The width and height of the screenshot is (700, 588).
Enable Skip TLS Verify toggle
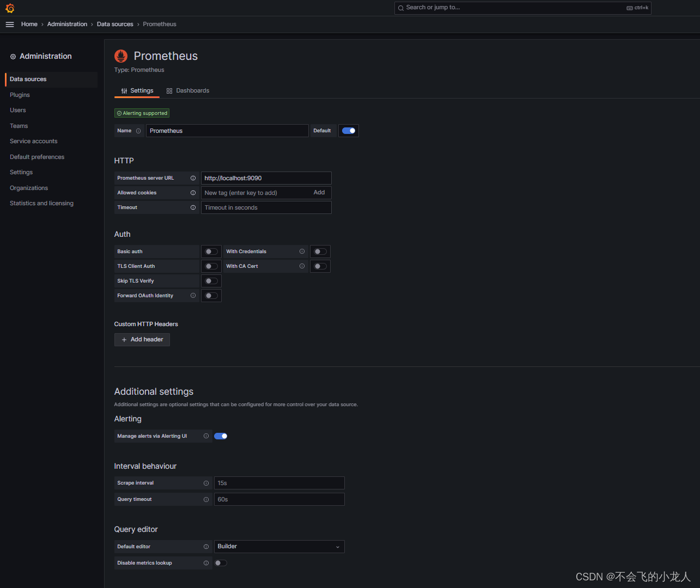coord(211,281)
